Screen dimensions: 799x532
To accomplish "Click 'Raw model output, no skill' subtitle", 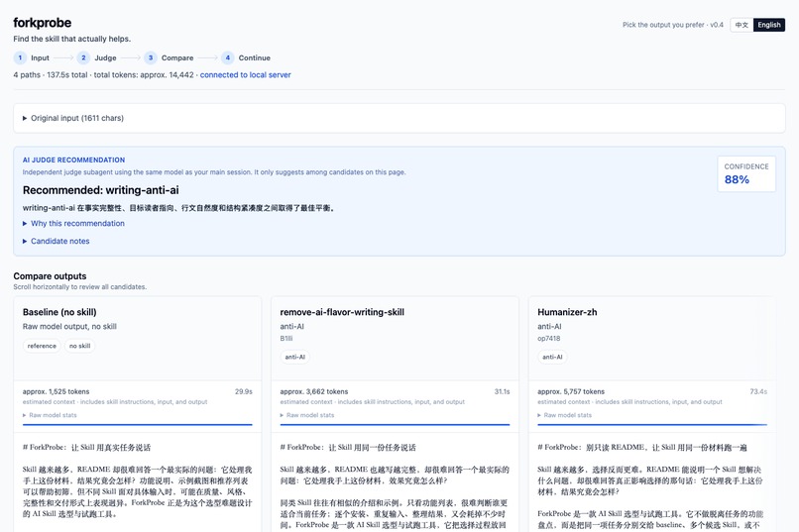I will 69,326.
